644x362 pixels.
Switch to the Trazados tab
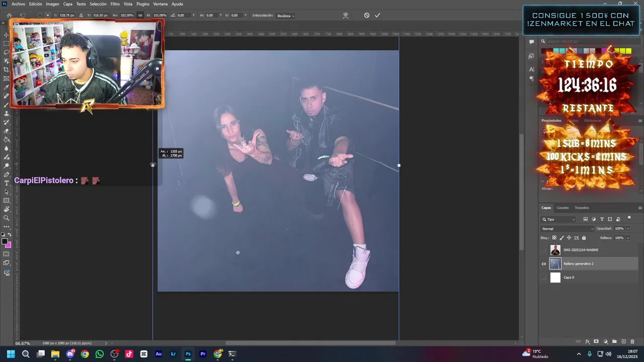point(582,208)
